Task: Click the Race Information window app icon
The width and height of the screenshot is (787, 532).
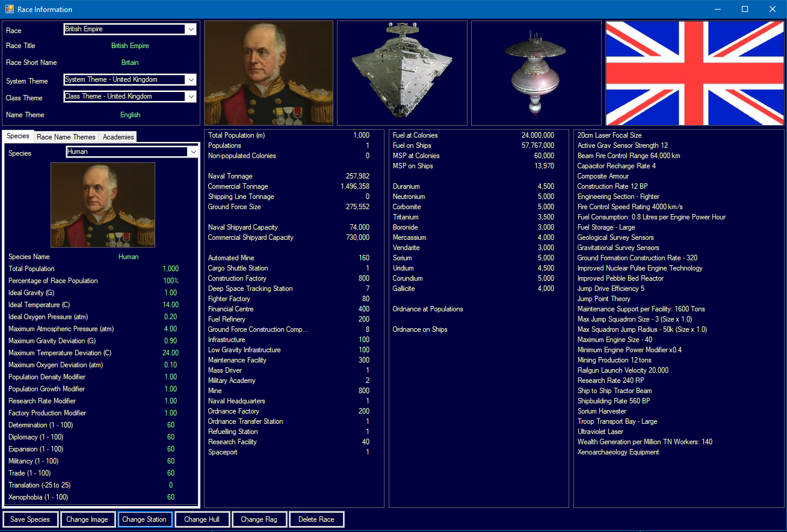Action: [x=9, y=9]
